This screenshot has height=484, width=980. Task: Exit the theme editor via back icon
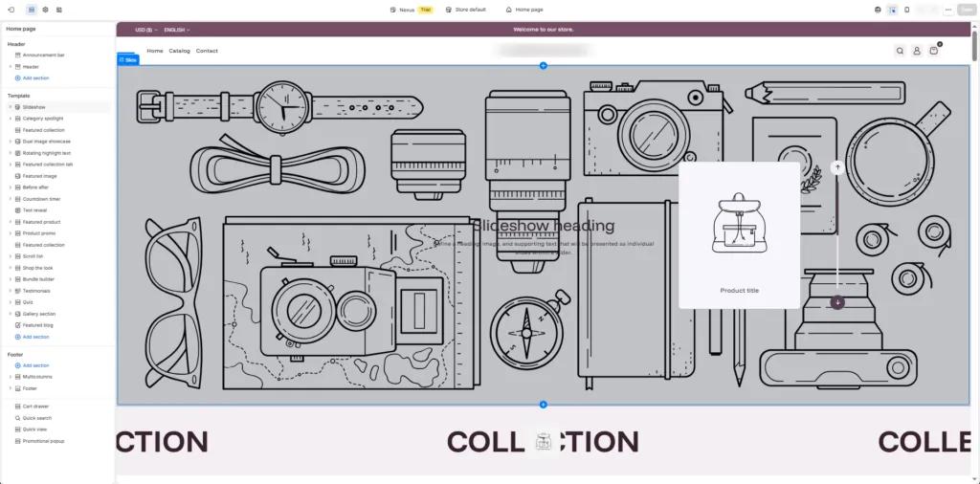[x=11, y=10]
